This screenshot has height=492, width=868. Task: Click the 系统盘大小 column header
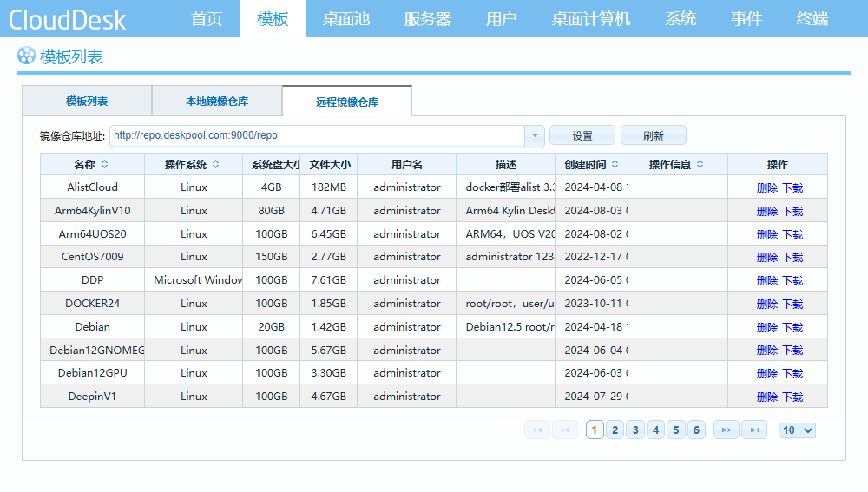point(271,164)
